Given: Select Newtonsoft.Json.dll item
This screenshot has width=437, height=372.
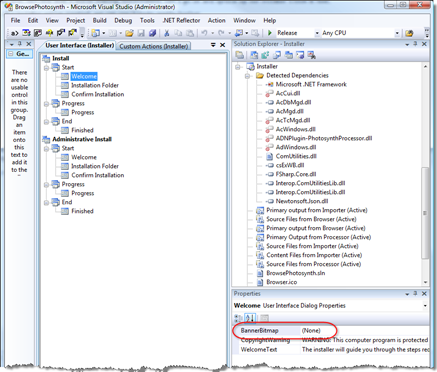Looking at the screenshot, I should click(x=302, y=201).
